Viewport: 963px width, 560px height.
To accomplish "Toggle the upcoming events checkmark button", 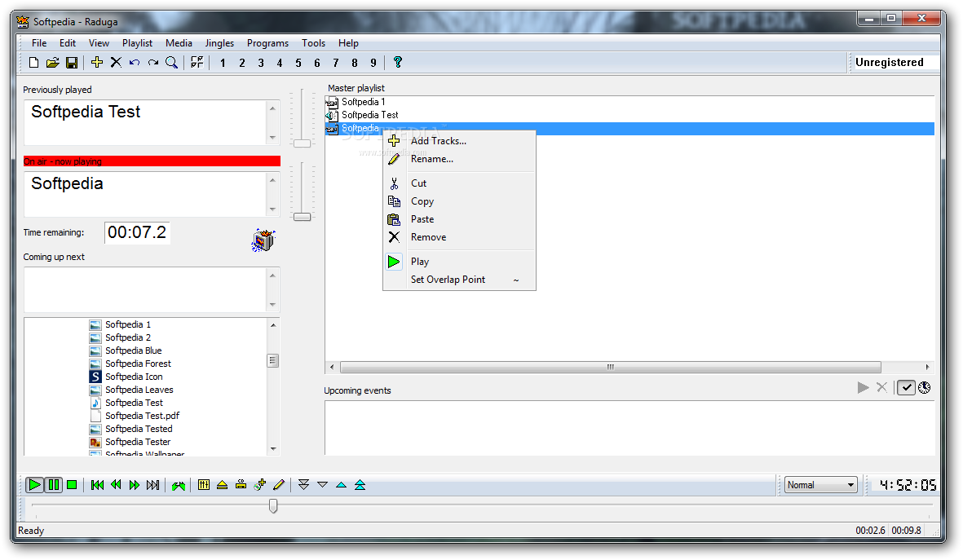I will tap(907, 387).
